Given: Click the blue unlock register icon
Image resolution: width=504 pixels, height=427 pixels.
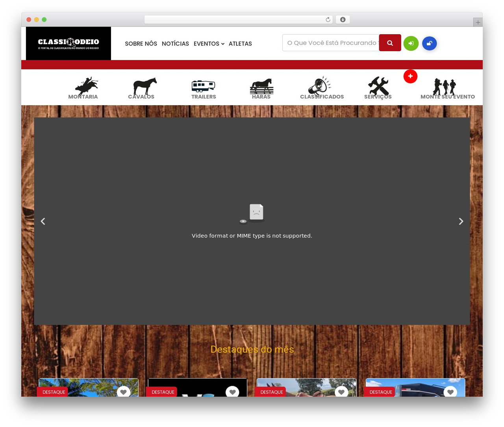Looking at the screenshot, I should pos(430,43).
